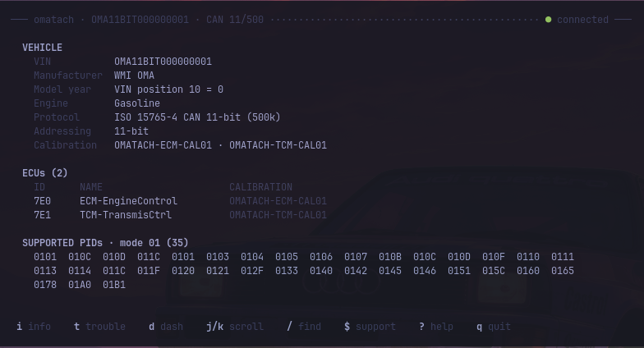Select the 'connected' status text
Viewport: 644px width, 348px height.
[582, 20]
